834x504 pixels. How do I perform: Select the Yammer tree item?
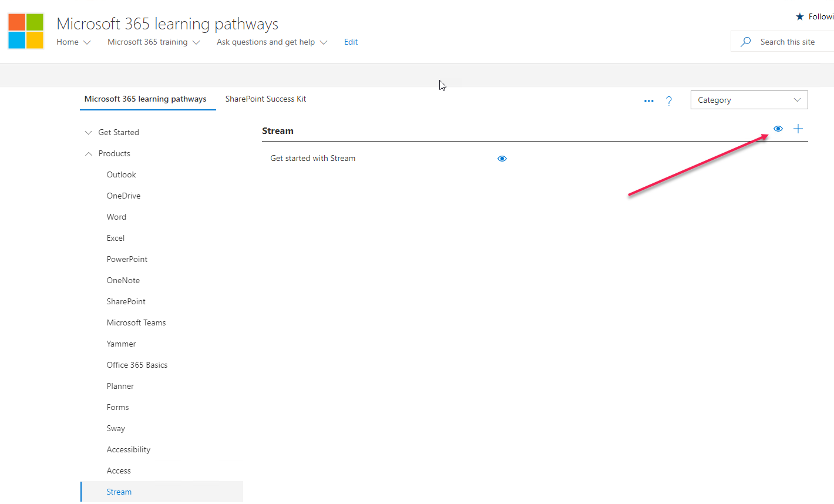click(121, 344)
